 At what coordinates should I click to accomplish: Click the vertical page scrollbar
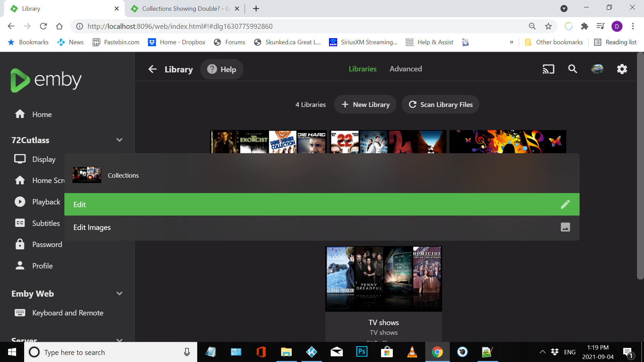[639, 168]
